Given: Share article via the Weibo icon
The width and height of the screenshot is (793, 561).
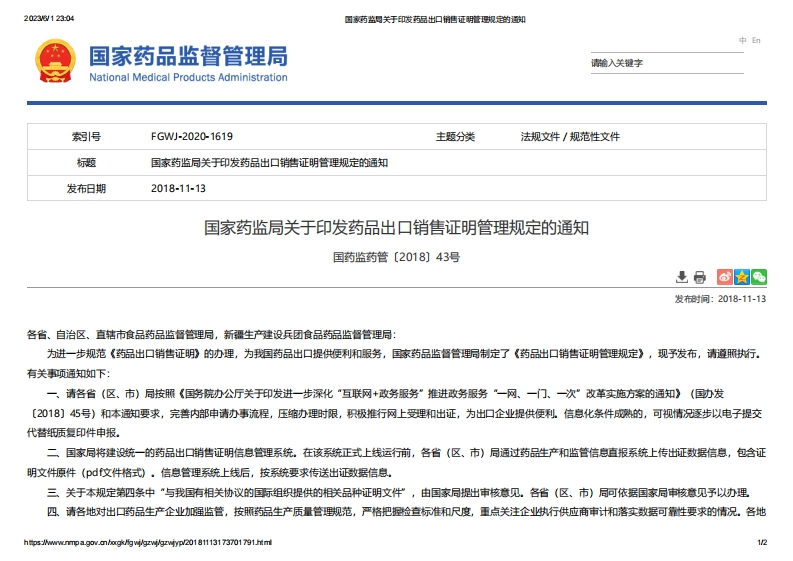Looking at the screenshot, I should [x=724, y=277].
